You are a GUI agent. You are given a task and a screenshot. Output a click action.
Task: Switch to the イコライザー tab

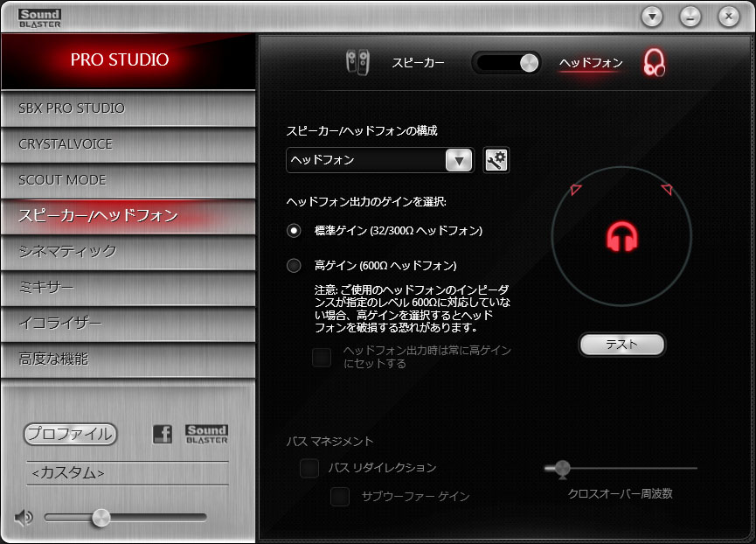coord(128,324)
